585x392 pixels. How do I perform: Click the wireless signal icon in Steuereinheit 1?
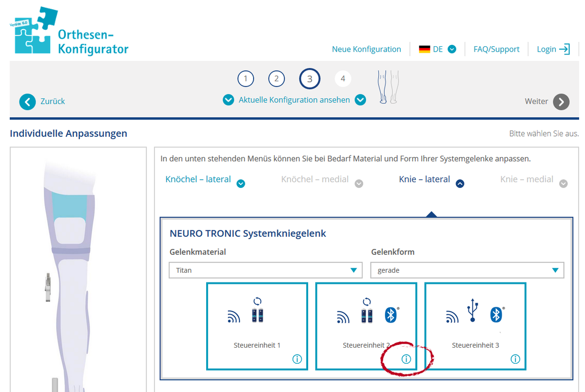[x=234, y=317]
